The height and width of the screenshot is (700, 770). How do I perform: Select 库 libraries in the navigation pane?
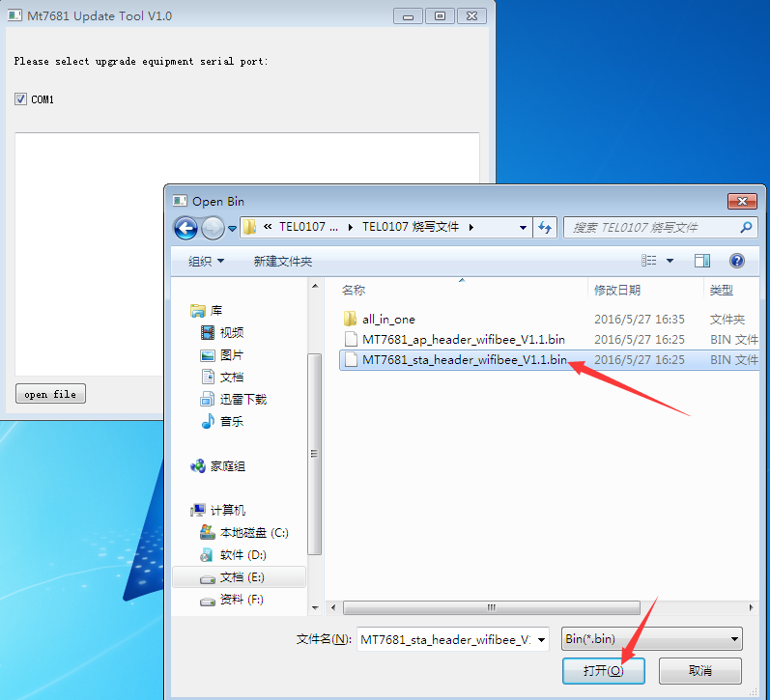[206, 311]
